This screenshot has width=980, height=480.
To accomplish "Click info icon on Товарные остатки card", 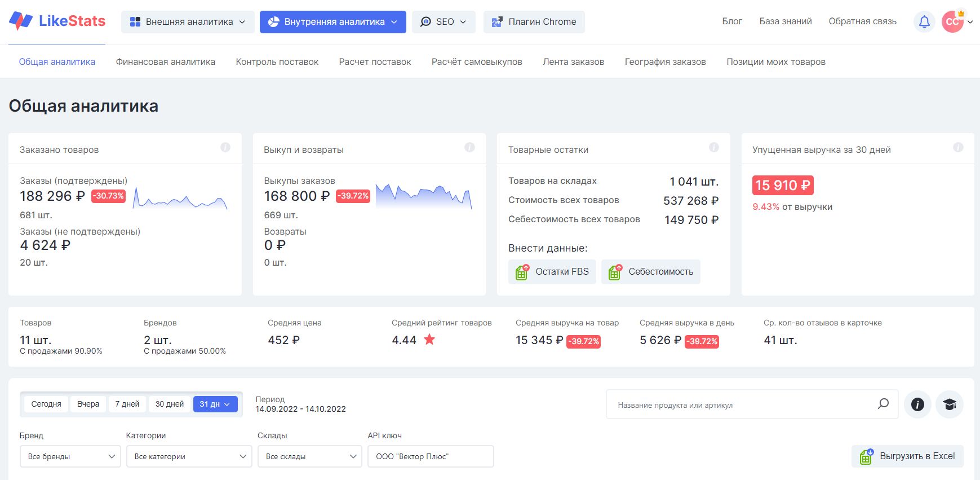I will click(713, 147).
